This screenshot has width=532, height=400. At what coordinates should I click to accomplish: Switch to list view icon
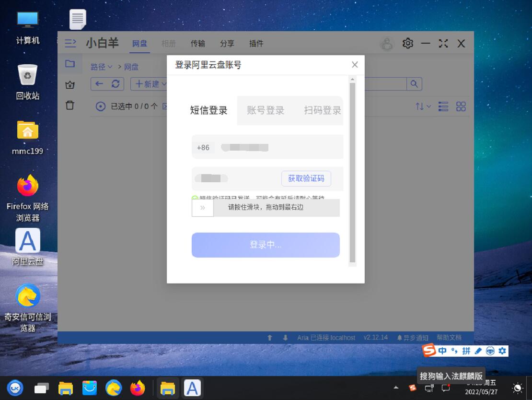coord(443,106)
